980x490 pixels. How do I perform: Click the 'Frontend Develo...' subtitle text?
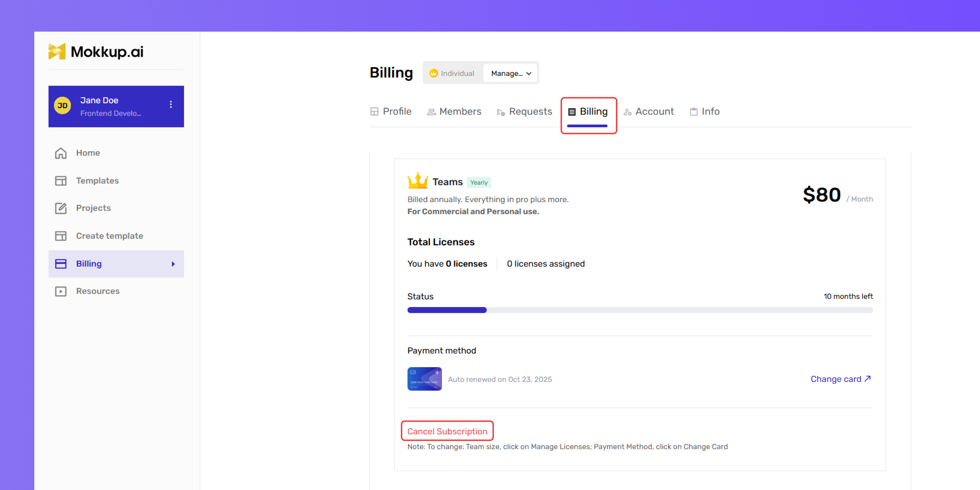point(110,113)
